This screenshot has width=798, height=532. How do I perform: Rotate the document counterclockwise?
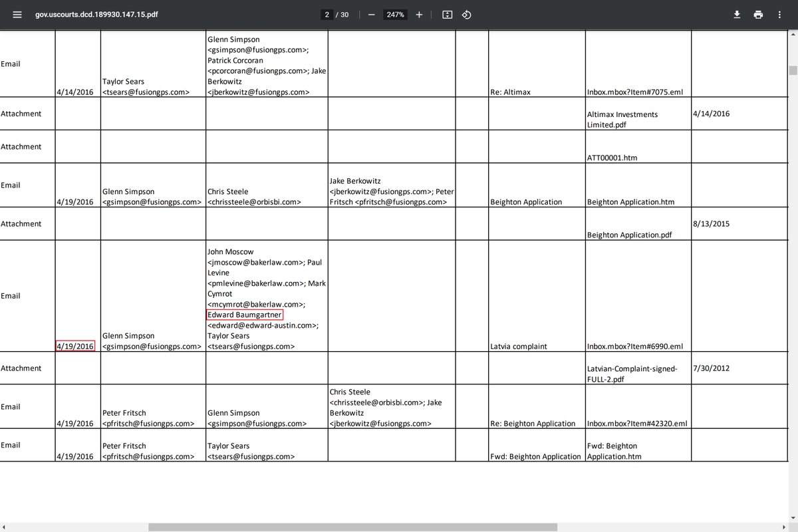pyautogui.click(x=467, y=15)
